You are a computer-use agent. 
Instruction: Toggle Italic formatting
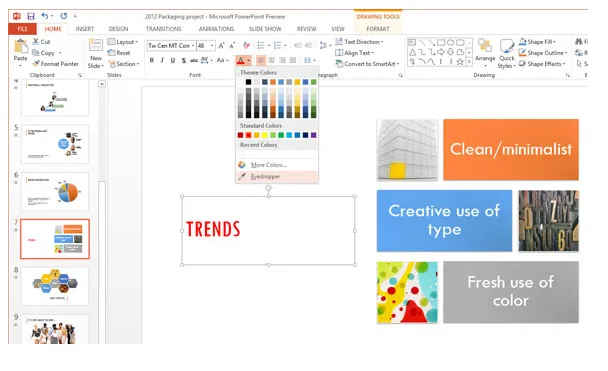click(162, 60)
